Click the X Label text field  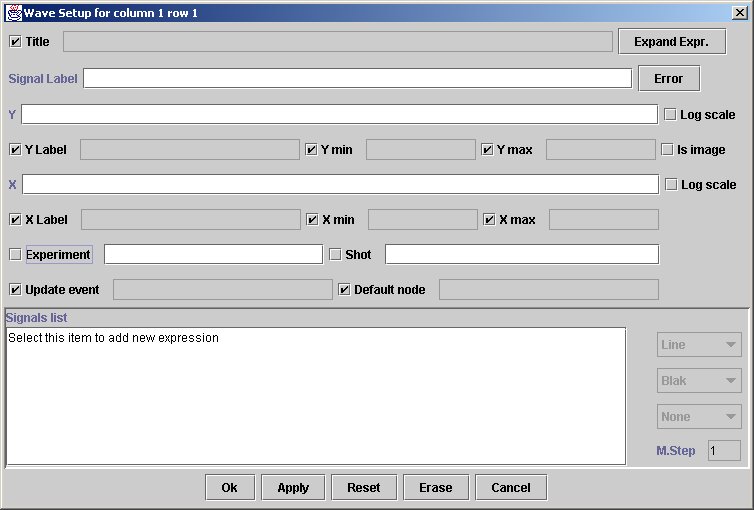[190, 220]
